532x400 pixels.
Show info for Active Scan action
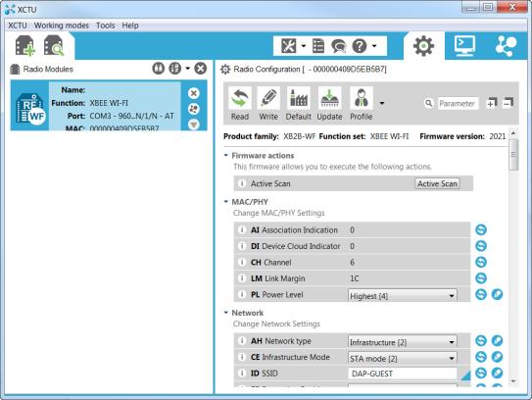click(x=242, y=183)
